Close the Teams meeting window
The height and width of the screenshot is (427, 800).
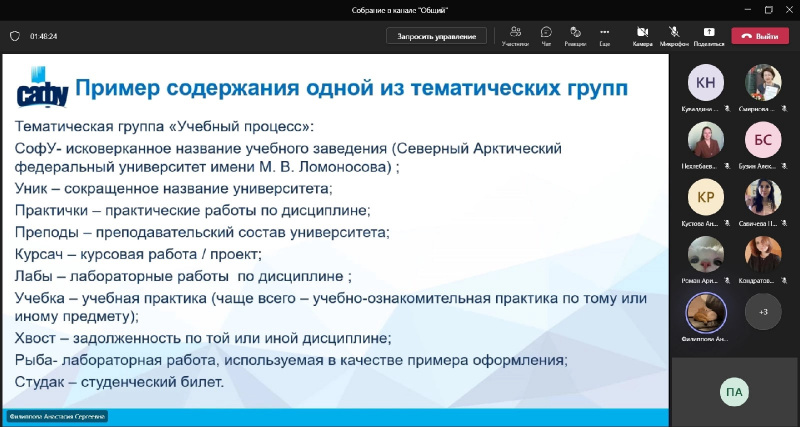(x=789, y=10)
